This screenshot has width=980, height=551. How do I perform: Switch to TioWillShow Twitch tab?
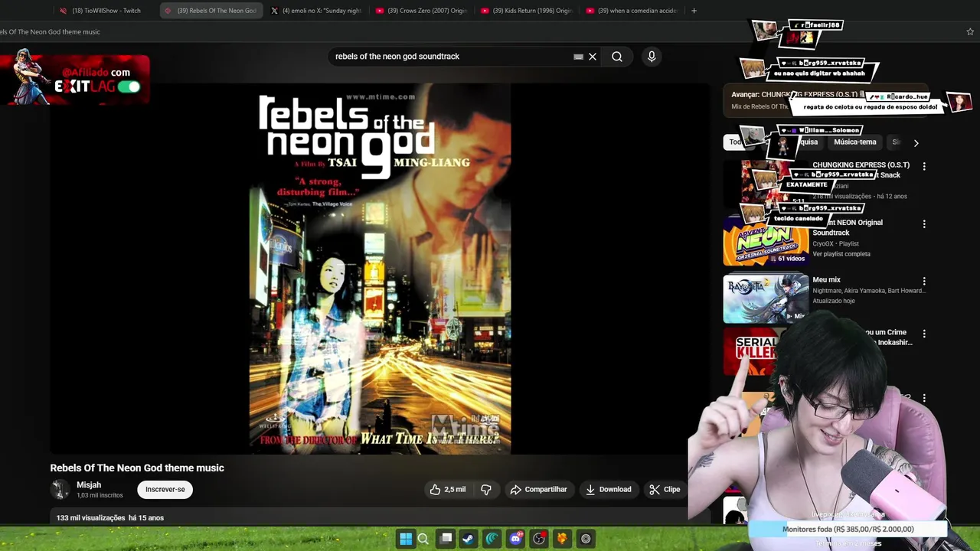coord(106,11)
